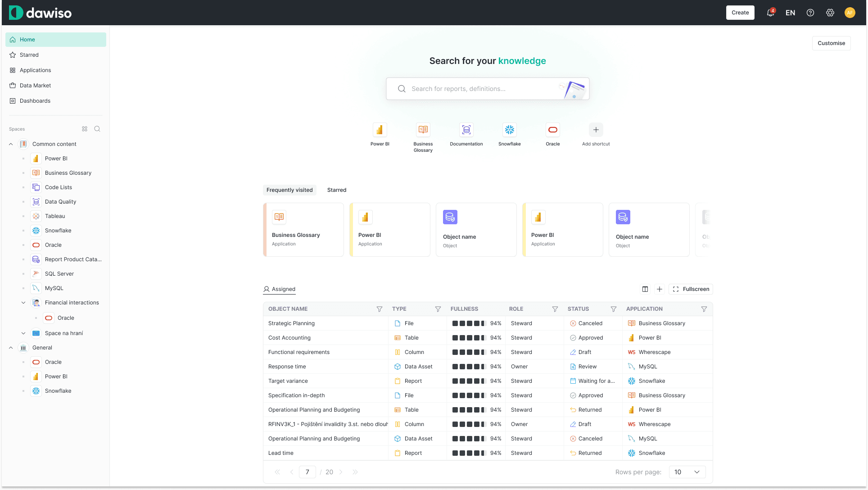Open Tableau in the spaces tree
Viewport: 868px width, 490px height.
[x=55, y=216]
